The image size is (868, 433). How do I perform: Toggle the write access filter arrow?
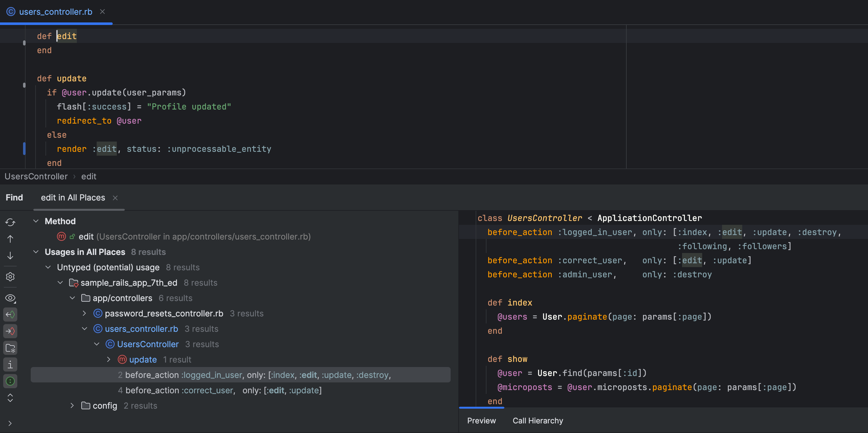[10, 331]
